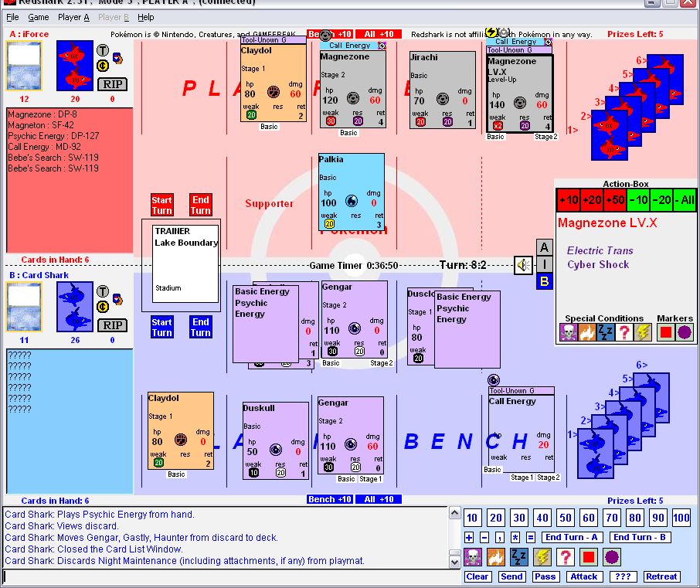Open the Player A menu
This screenshot has width=700, height=588.
[73, 18]
